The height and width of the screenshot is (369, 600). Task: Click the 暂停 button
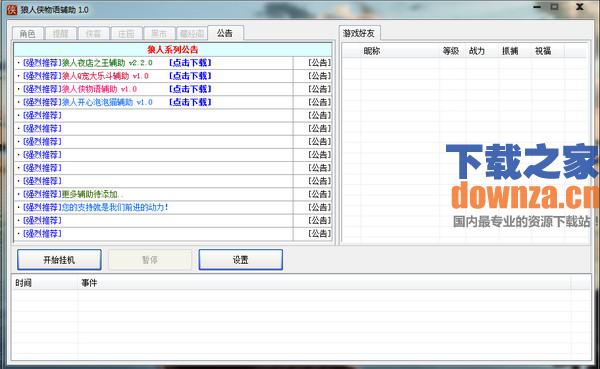150,260
